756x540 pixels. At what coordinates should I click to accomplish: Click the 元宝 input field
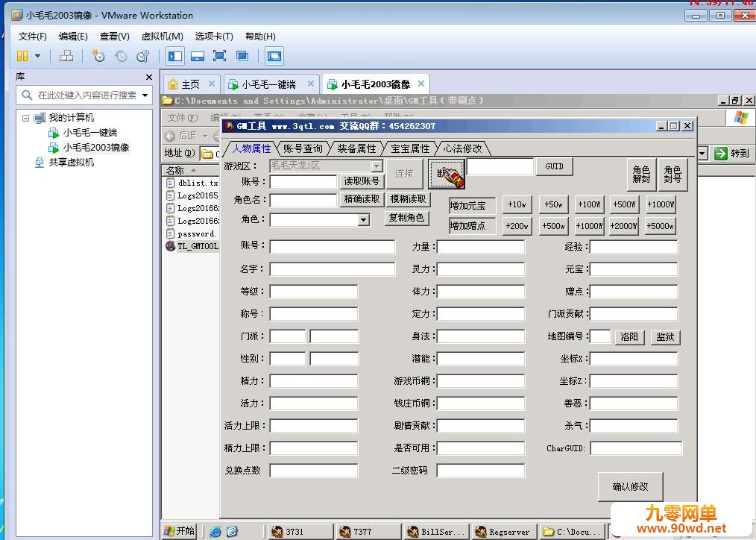[x=634, y=269]
